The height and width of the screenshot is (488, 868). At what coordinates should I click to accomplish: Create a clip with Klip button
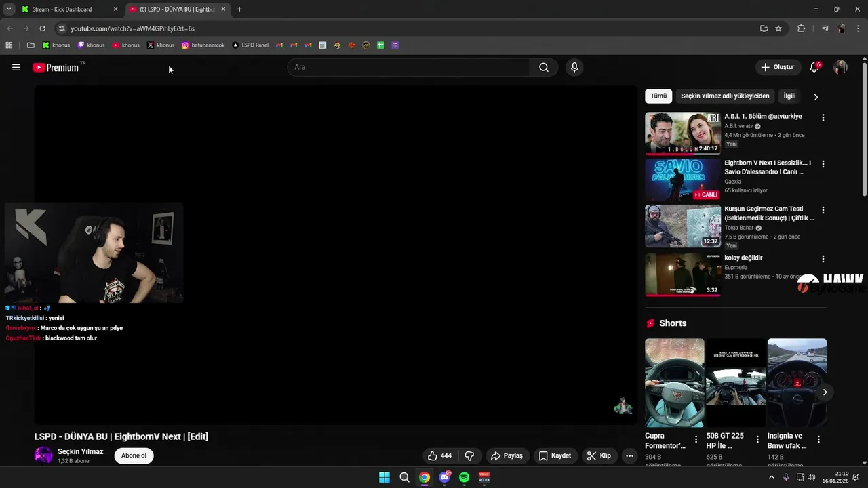pyautogui.click(x=599, y=455)
